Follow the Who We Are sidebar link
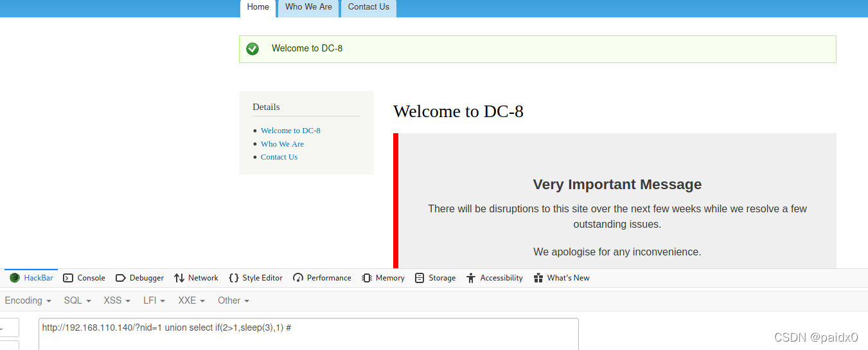 (282, 144)
